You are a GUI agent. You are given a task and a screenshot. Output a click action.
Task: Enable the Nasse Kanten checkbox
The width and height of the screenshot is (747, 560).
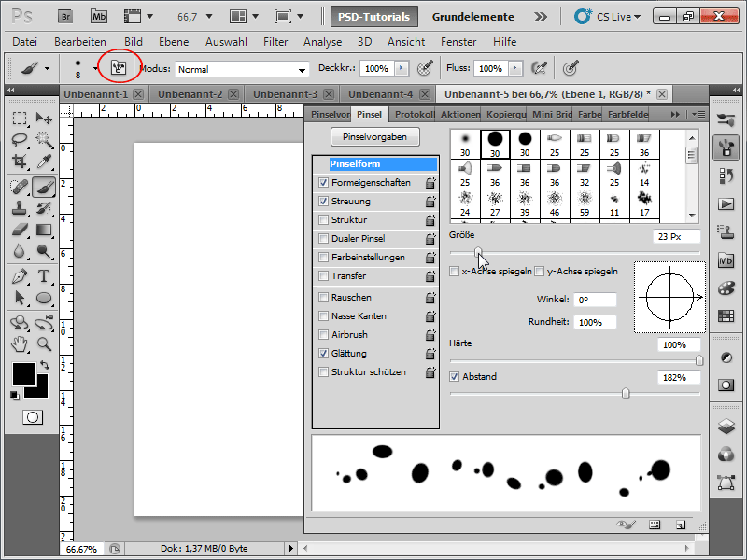(323, 315)
